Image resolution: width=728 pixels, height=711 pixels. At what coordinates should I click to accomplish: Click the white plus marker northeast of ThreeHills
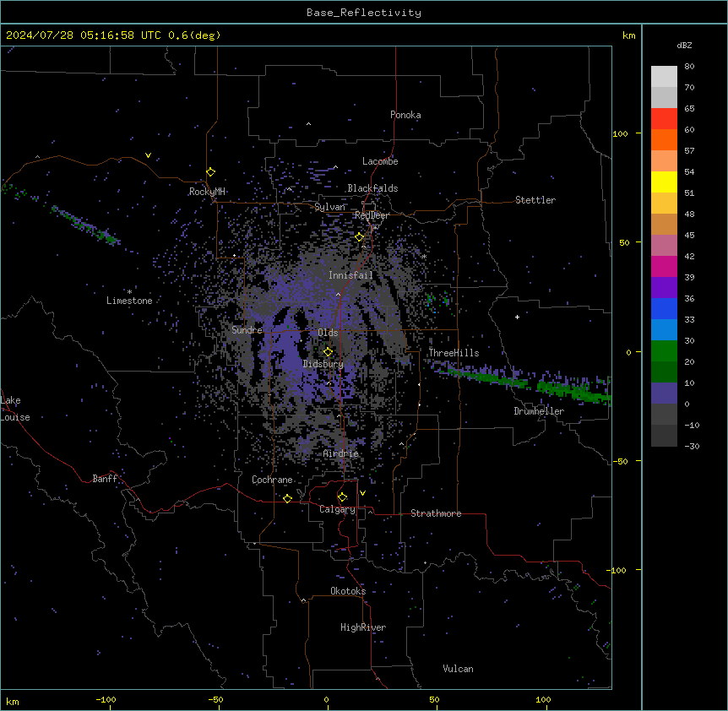[517, 317]
